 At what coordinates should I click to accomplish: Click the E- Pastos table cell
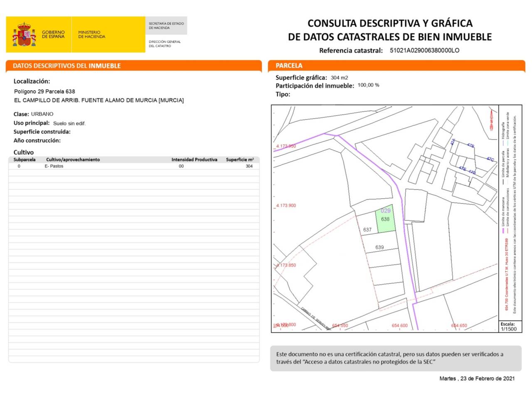point(54,166)
